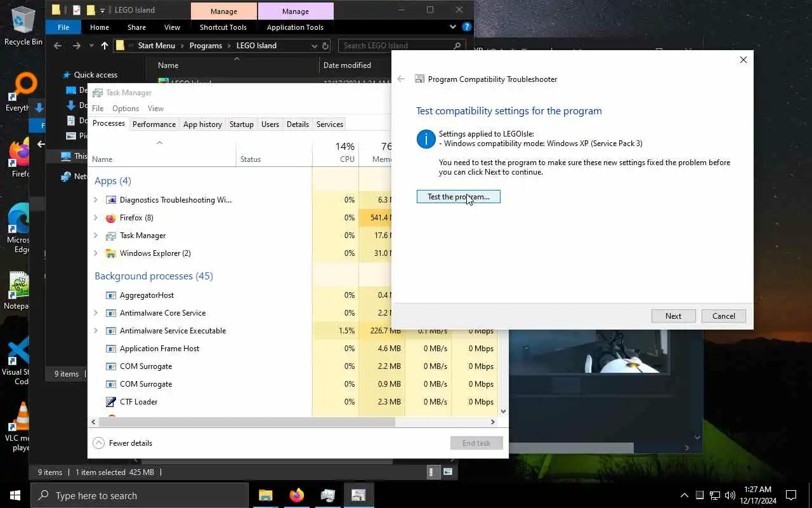Switch to the App history tab
The image size is (812, 508).
coord(202,124)
